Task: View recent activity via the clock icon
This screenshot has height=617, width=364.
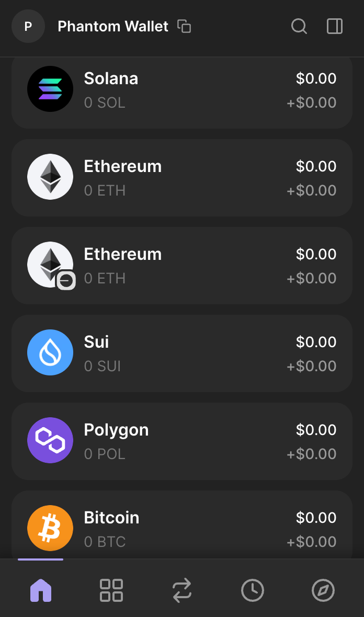Action: click(252, 590)
